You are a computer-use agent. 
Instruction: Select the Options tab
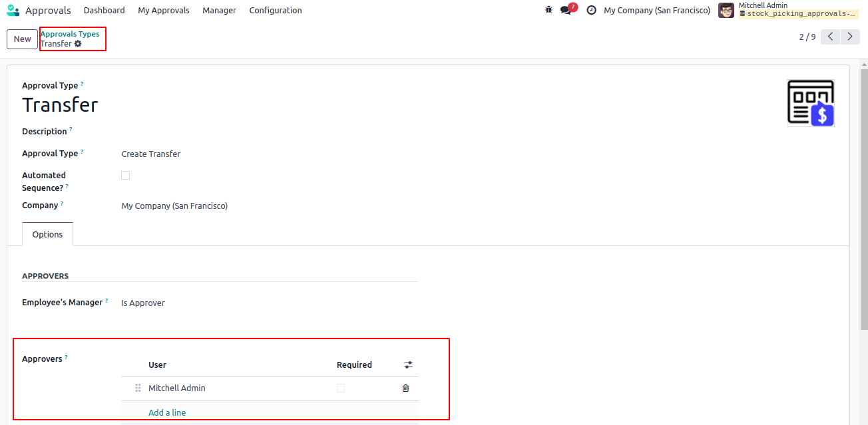[48, 235]
